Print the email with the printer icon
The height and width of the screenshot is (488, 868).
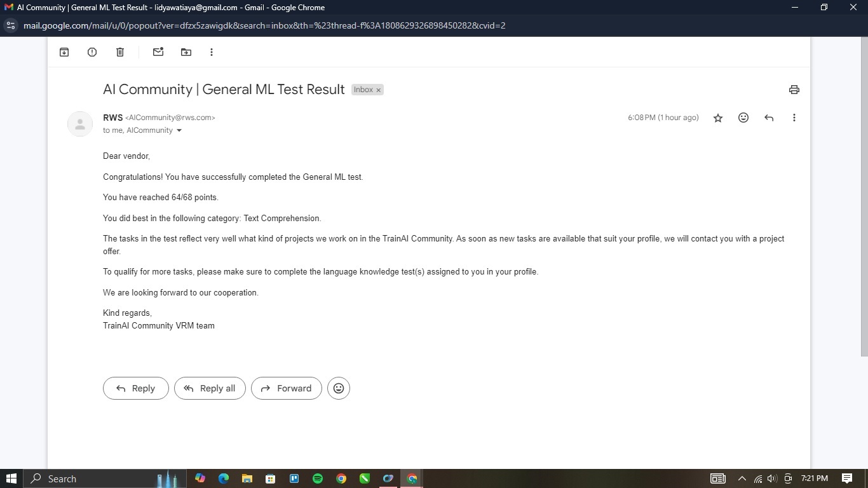[794, 90]
